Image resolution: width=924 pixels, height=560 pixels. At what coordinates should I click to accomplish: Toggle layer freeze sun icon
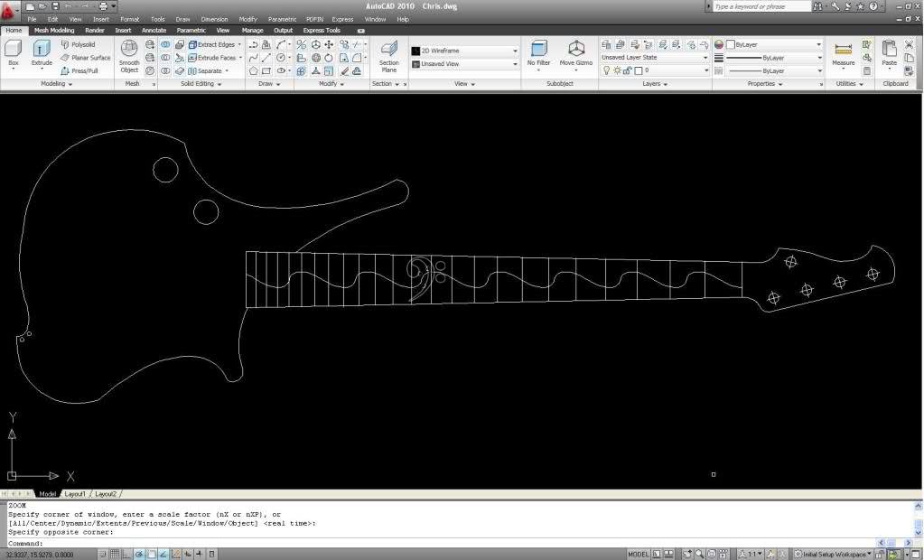617,70
